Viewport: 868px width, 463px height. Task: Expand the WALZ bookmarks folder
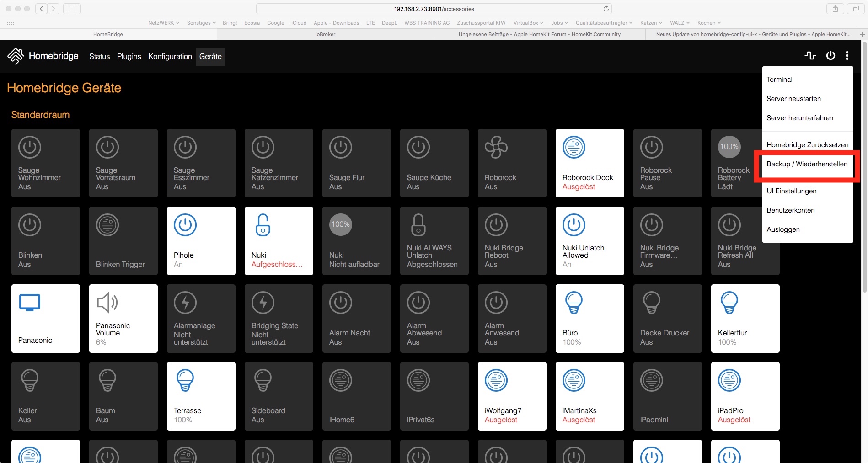click(680, 23)
